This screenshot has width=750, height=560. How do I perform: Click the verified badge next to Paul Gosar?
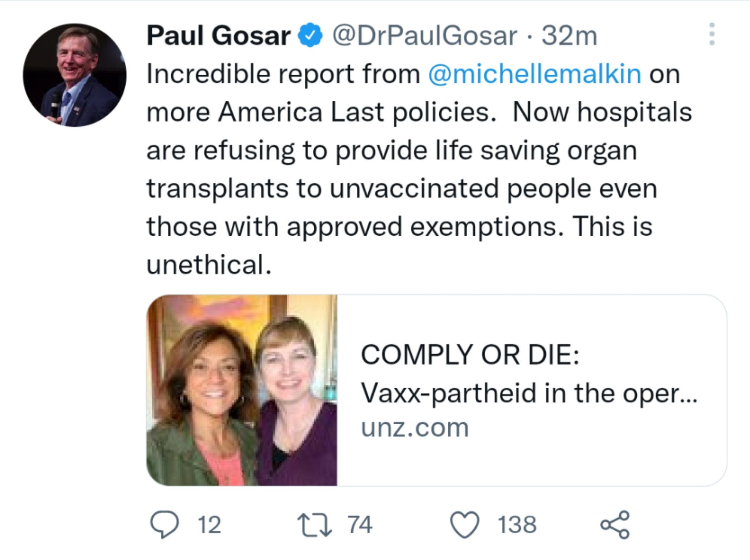(309, 35)
